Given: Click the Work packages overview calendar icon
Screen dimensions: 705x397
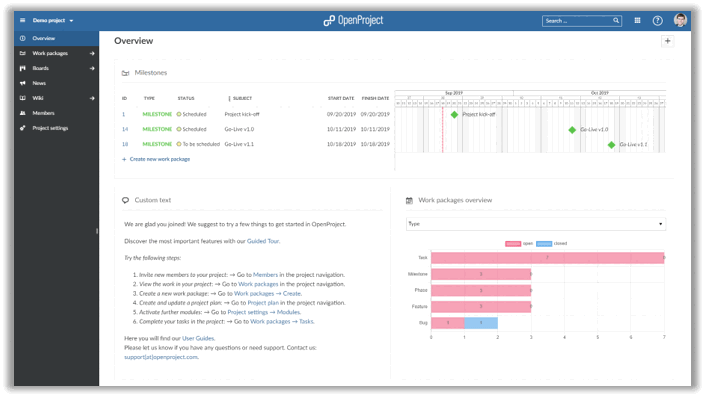Looking at the screenshot, I should point(409,201).
